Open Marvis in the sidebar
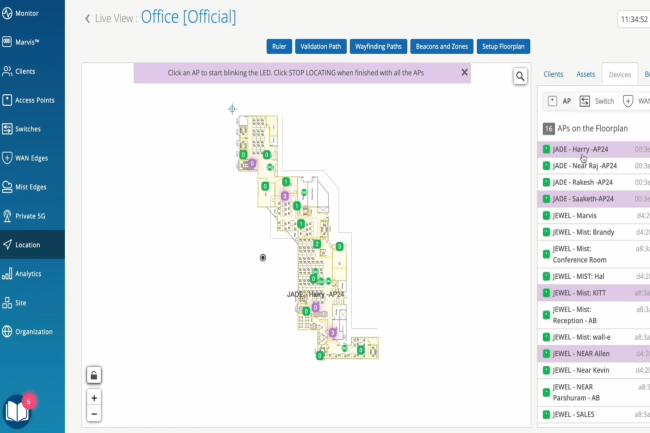The height and width of the screenshot is (433, 650). pyautogui.click(x=32, y=42)
